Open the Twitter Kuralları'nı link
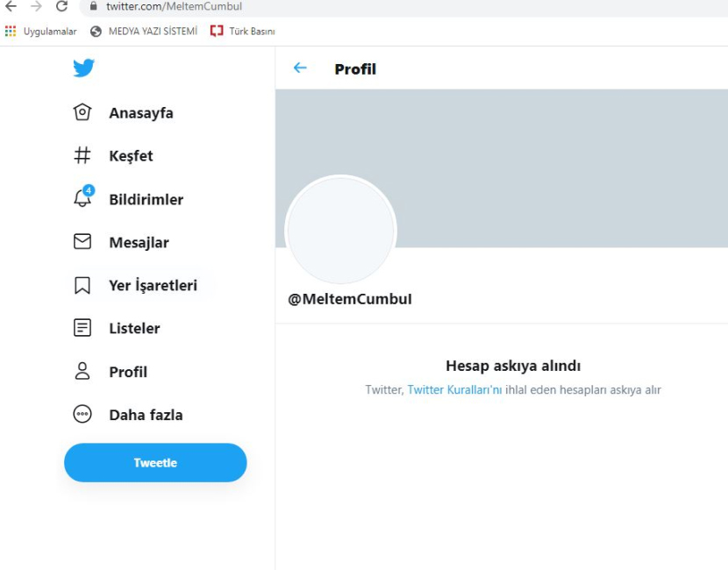This screenshot has height=570, width=728. pyautogui.click(x=454, y=389)
